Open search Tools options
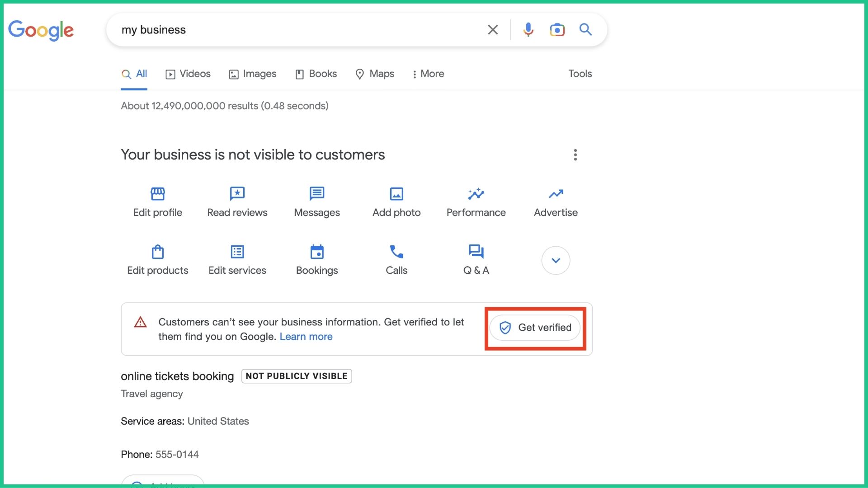Image resolution: width=868 pixels, height=488 pixels. (580, 74)
